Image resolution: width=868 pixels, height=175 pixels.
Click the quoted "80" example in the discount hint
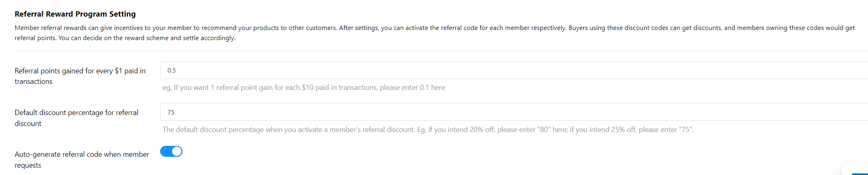[x=543, y=130]
